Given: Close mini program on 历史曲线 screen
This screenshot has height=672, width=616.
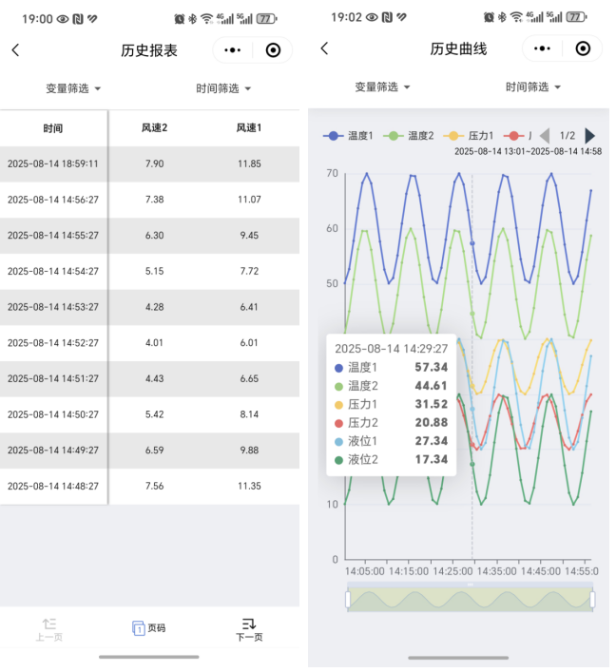Looking at the screenshot, I should [x=583, y=48].
